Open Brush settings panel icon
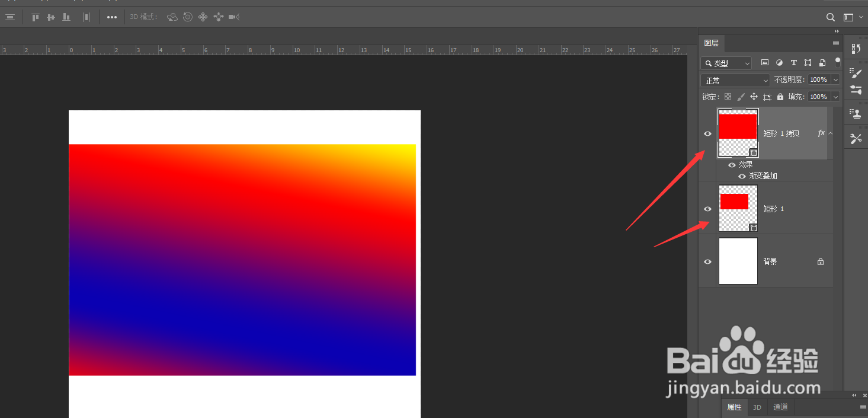Viewport: 868px width, 418px height. [x=856, y=72]
